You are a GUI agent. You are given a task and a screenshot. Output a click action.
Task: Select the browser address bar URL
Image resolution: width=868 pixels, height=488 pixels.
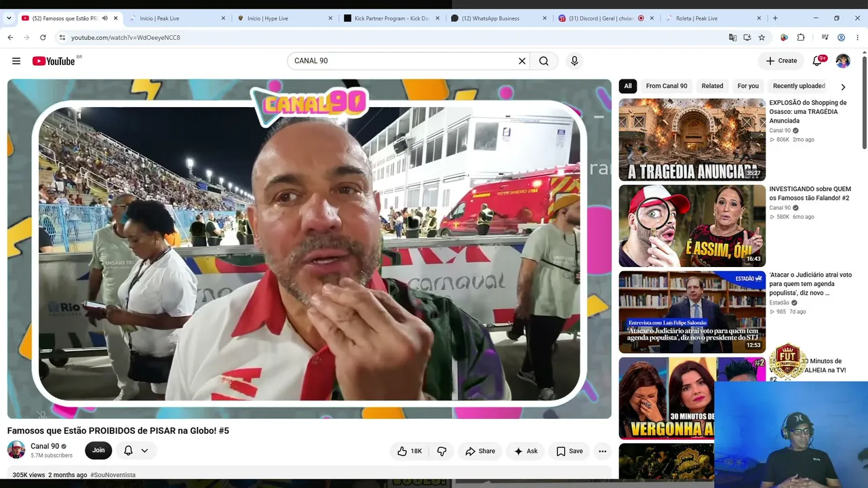pyautogui.click(x=125, y=37)
